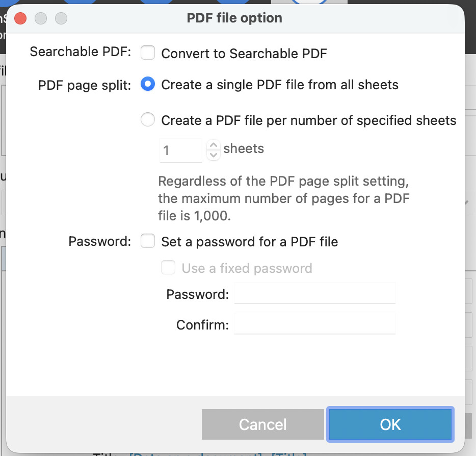This screenshot has width=476, height=456.
Task: Click the PDF file option title bar
Action: (x=234, y=18)
